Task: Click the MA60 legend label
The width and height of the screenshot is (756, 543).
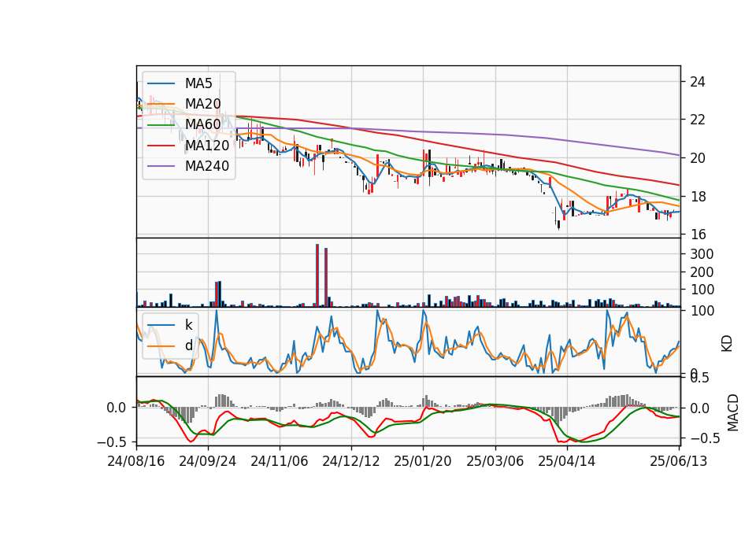Action: click(x=202, y=125)
